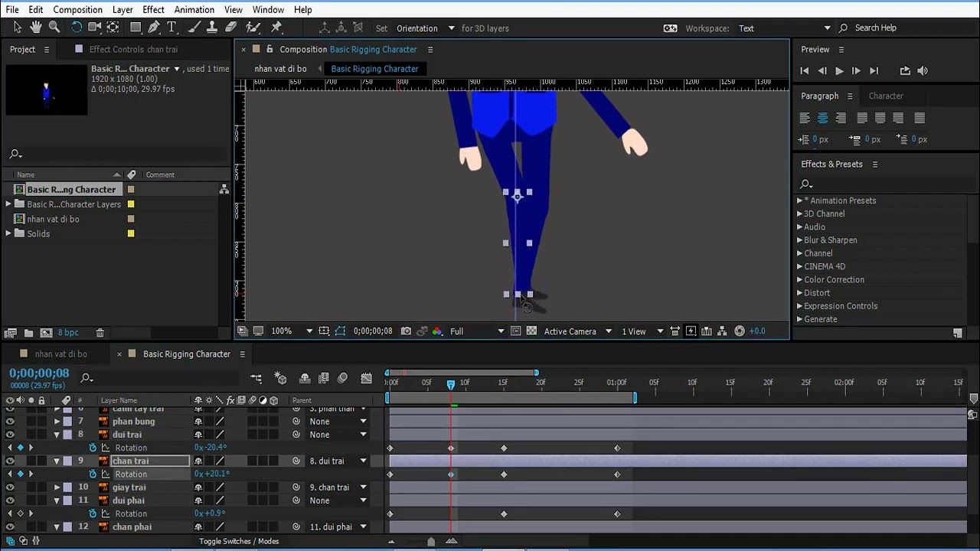Hide the giay trai layer
Image resolution: width=980 pixels, height=551 pixels.
pyautogui.click(x=10, y=487)
